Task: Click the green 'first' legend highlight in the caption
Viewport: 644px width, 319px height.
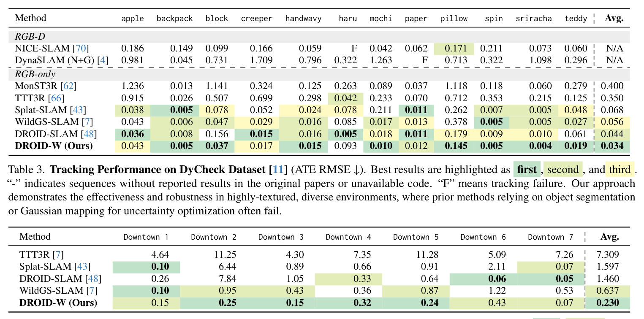Action: click(527, 170)
